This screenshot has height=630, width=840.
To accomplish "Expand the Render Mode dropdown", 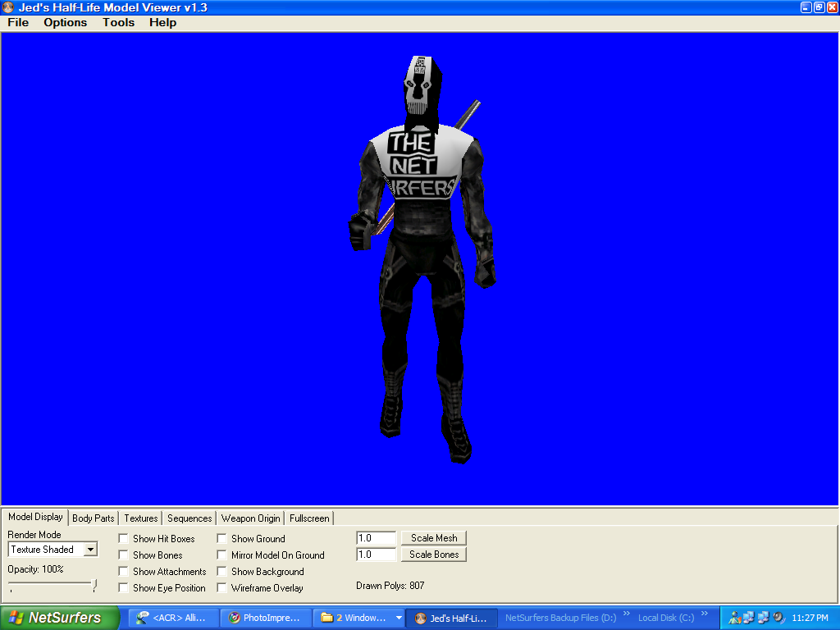I will 90,550.
